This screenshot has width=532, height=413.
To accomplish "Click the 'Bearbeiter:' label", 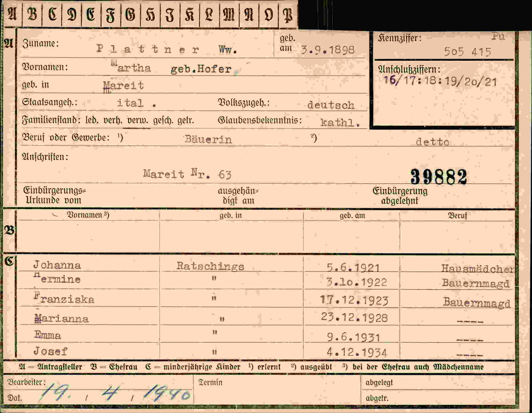I will click(26, 382).
